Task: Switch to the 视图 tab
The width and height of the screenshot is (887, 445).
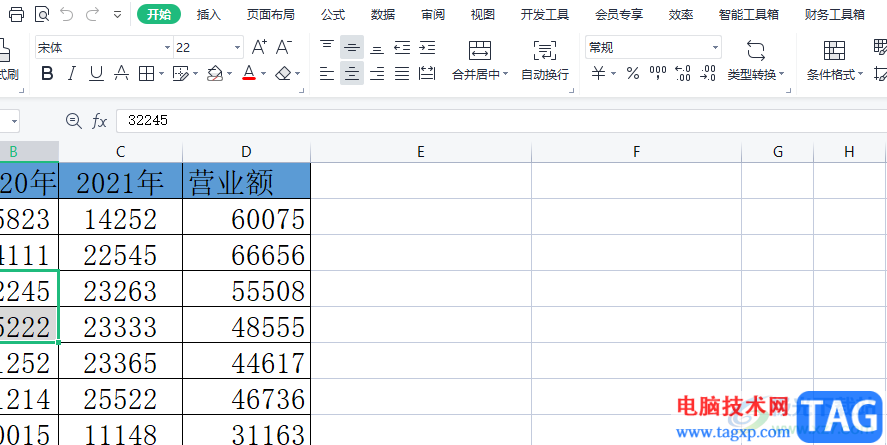Action: click(x=483, y=15)
